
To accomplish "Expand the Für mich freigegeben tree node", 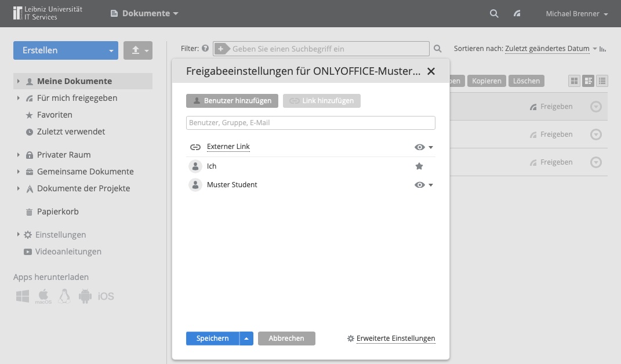I will point(18,98).
